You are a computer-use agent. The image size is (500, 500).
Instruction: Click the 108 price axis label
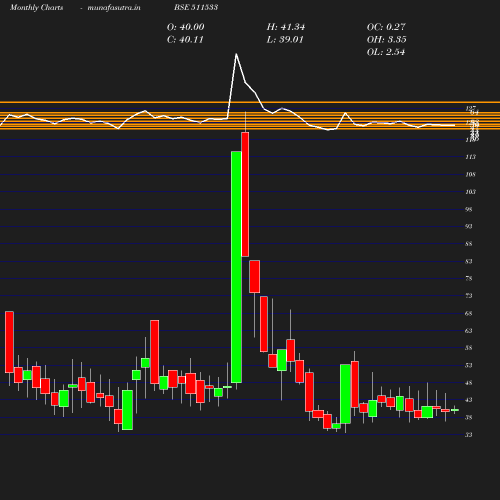click(470, 174)
